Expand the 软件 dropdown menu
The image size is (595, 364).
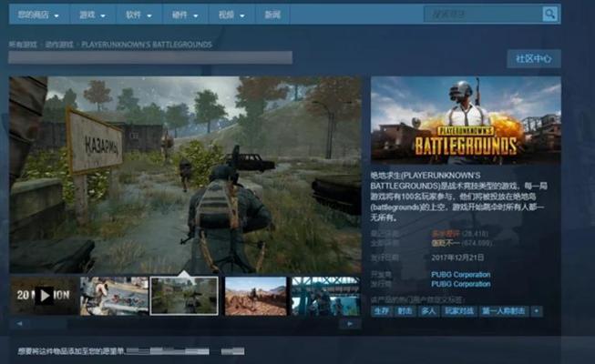pos(138,15)
